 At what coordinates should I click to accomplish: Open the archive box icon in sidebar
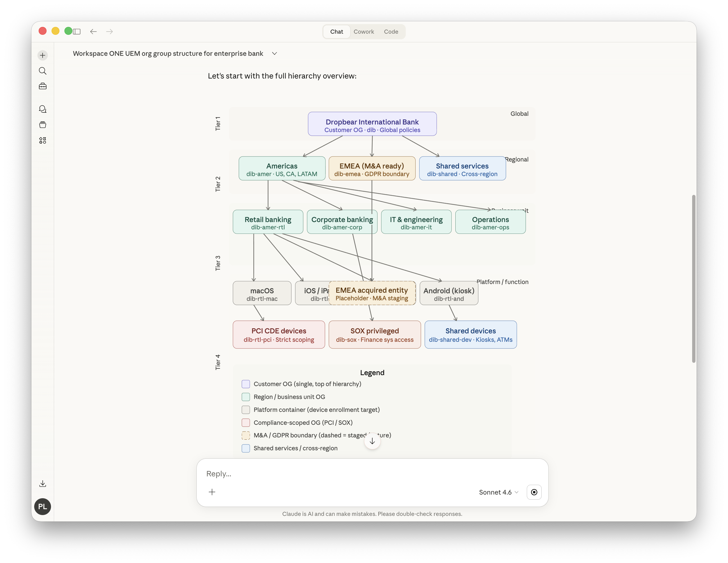coord(43,124)
